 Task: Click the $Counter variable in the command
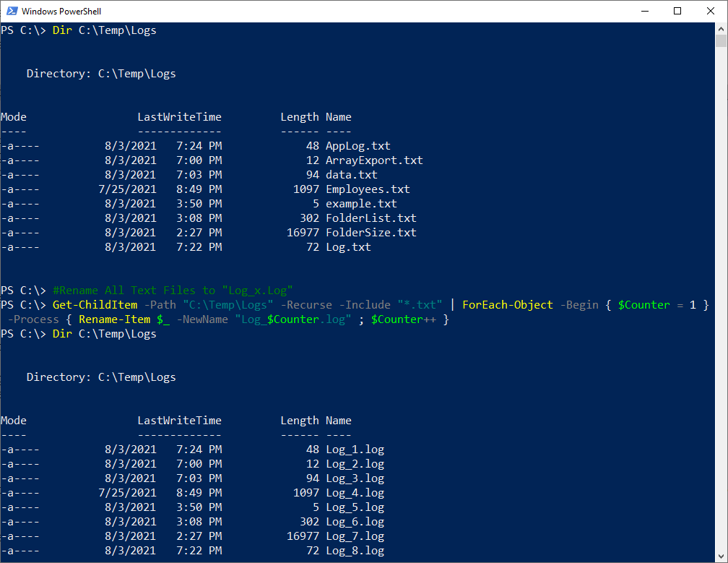[x=643, y=304]
